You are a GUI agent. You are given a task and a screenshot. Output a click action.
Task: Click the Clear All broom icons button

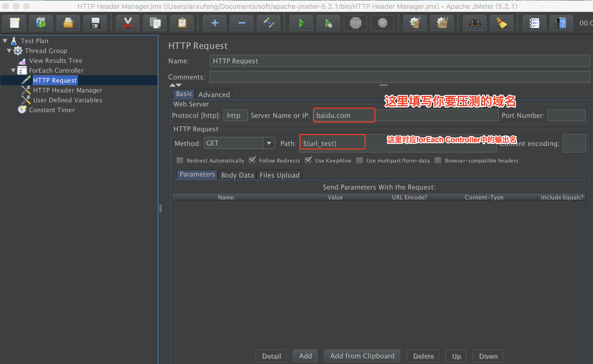pyautogui.click(x=442, y=23)
